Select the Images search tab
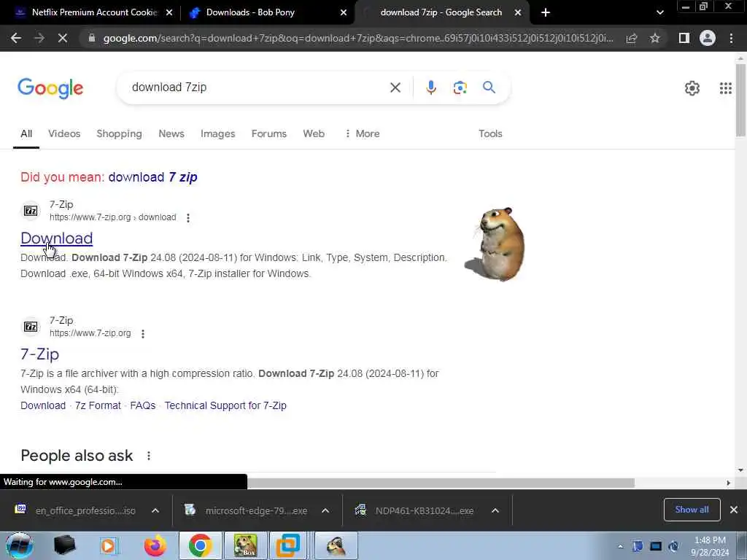 click(217, 134)
